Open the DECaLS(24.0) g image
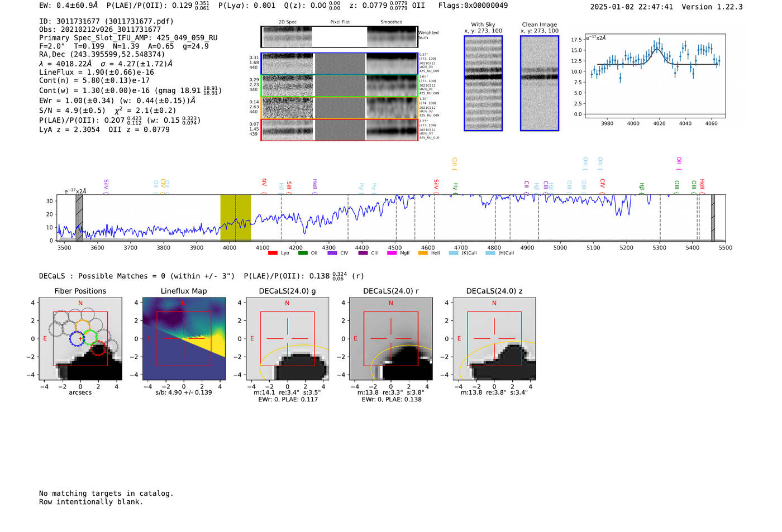 pos(287,339)
